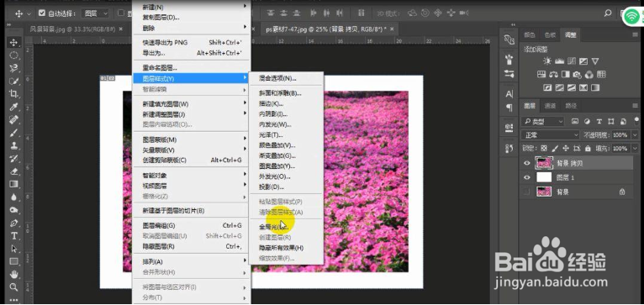The height and width of the screenshot is (305, 644).
Task: Select the Elliptical Marquee tool
Action: click(14, 55)
